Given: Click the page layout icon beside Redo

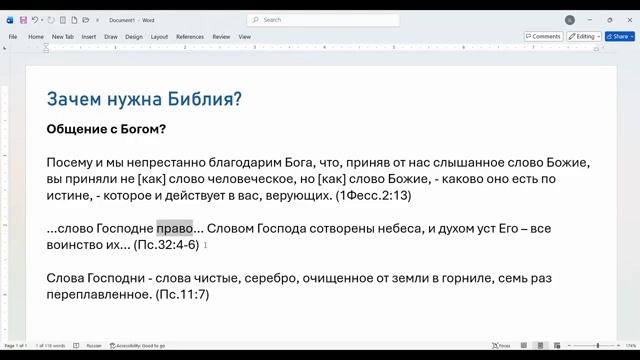Looking at the screenshot, I should click(x=63, y=20).
